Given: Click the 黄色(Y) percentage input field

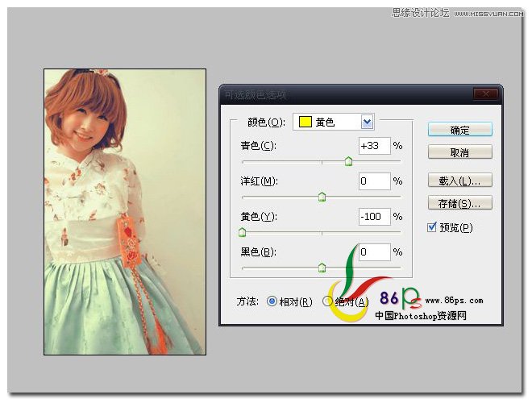Looking at the screenshot, I should (x=375, y=217).
